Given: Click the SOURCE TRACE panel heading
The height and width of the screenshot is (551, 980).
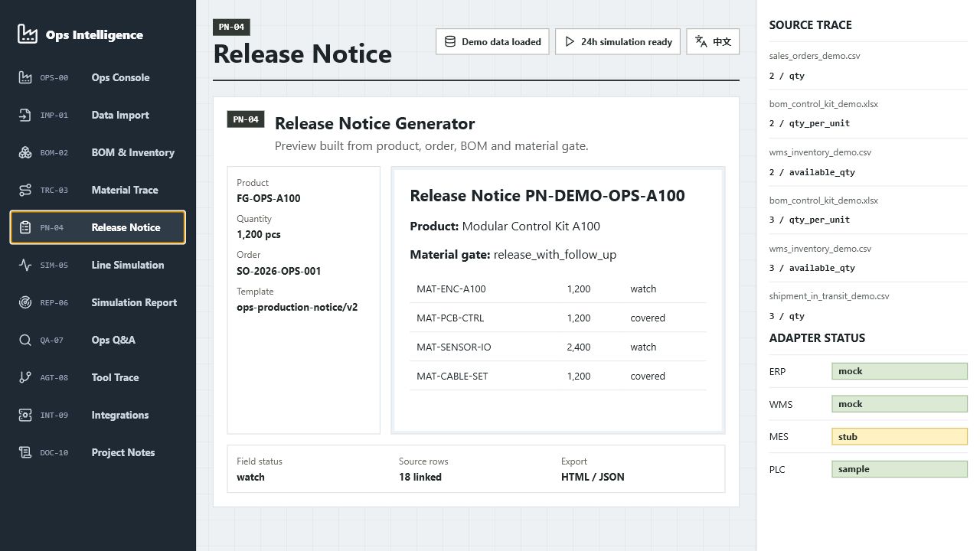Looking at the screenshot, I should [x=810, y=25].
